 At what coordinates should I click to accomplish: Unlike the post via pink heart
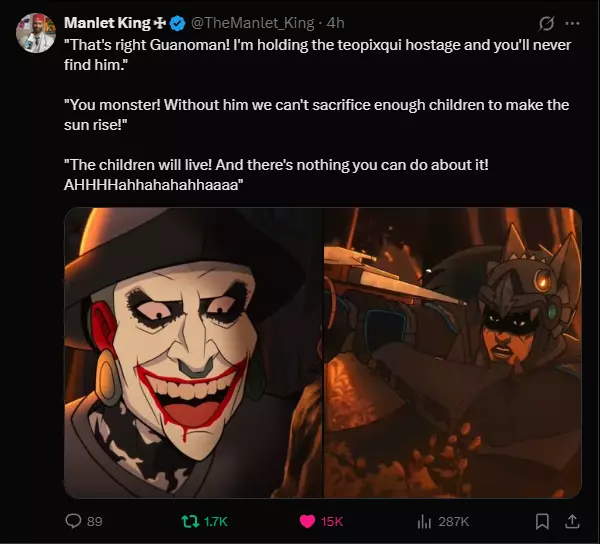pos(307,521)
